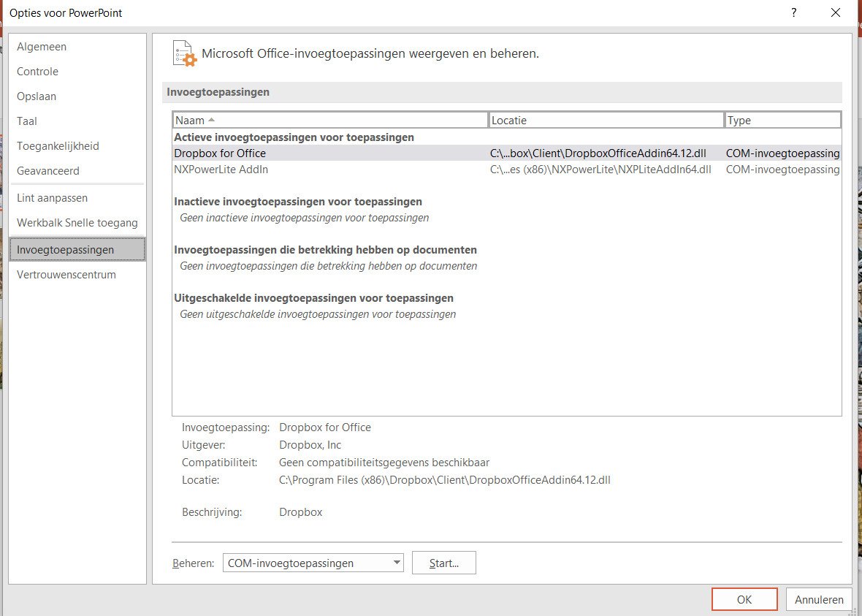The image size is (862, 616).
Task: Confirm with the OK button
Action: [x=744, y=599]
